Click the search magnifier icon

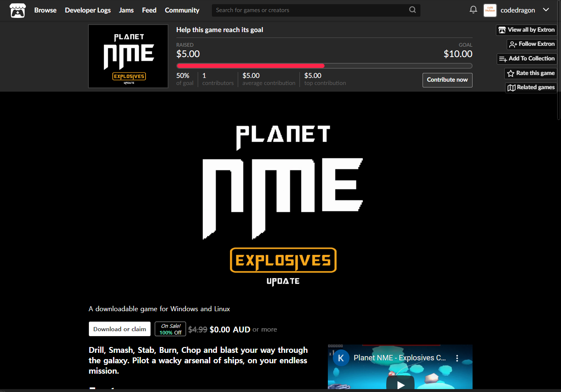tap(413, 10)
